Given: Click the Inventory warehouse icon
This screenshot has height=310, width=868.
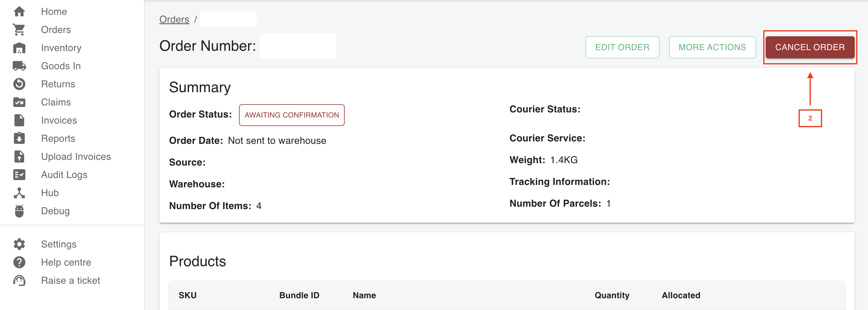Looking at the screenshot, I should click(x=19, y=48).
